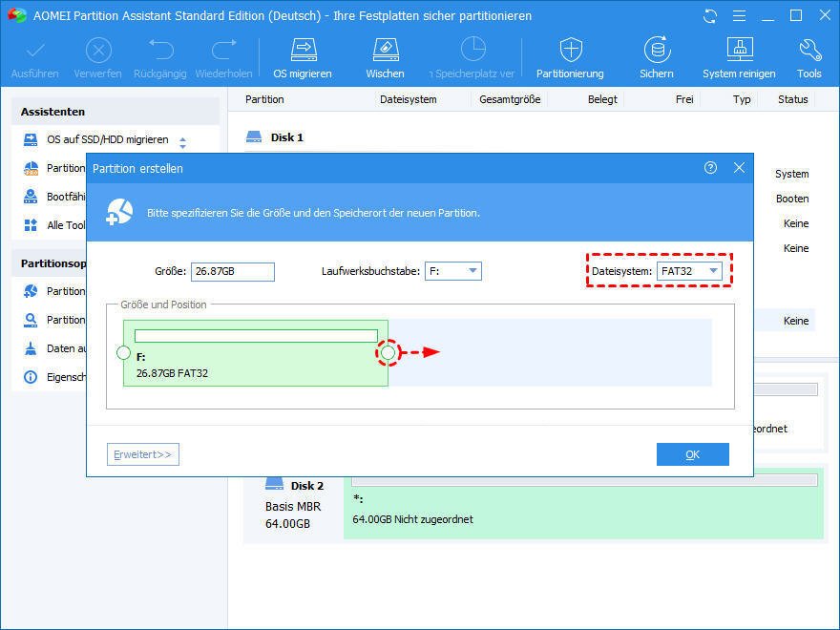Image resolution: width=840 pixels, height=630 pixels.
Task: Click the Wiederholen redo icon
Action: 224,50
